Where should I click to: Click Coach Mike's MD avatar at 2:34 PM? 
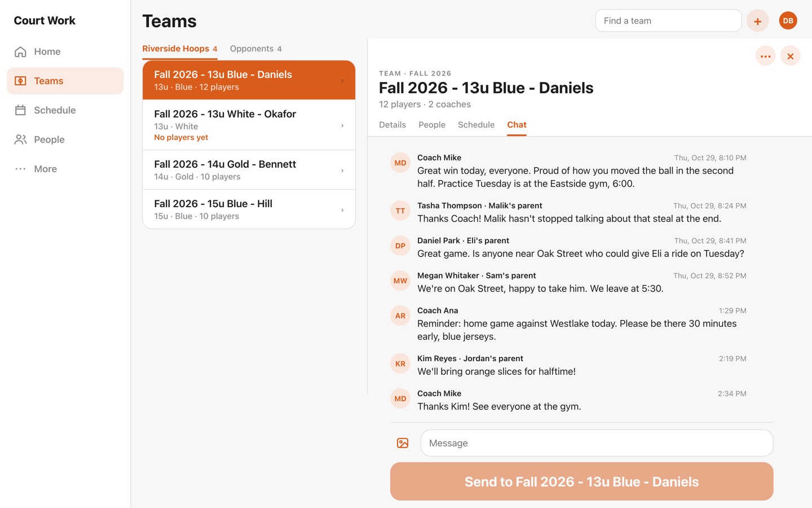[x=400, y=399]
